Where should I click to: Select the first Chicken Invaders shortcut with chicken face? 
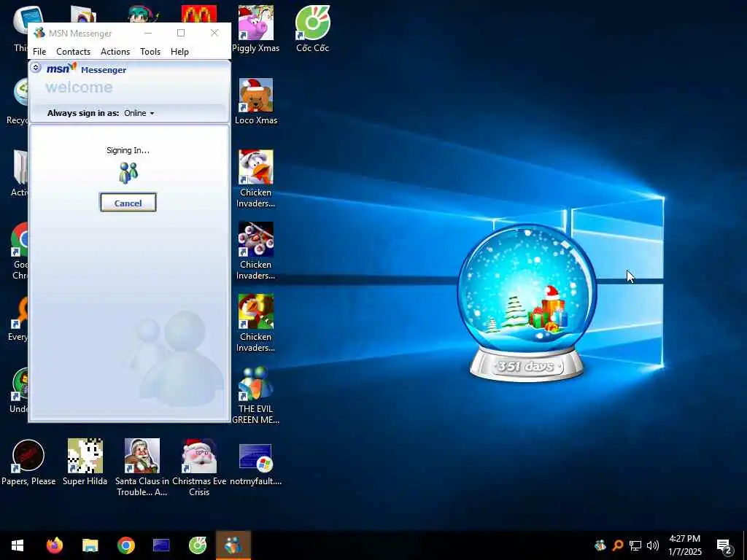click(x=256, y=179)
